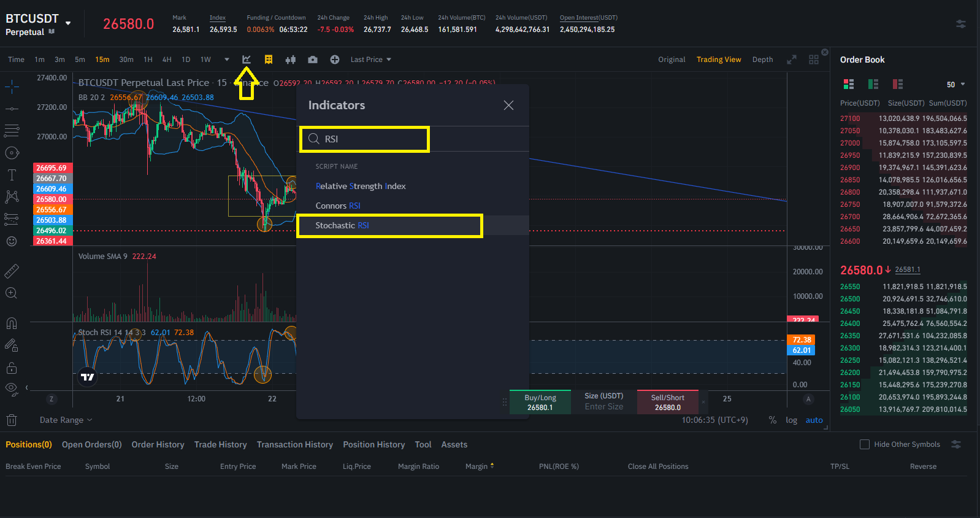Open the Date Range dropdown

(x=66, y=420)
